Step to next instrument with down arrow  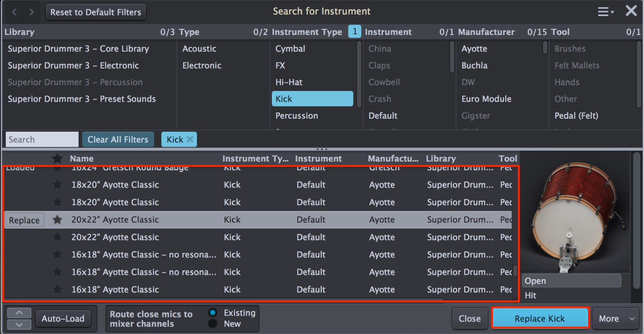19,324
